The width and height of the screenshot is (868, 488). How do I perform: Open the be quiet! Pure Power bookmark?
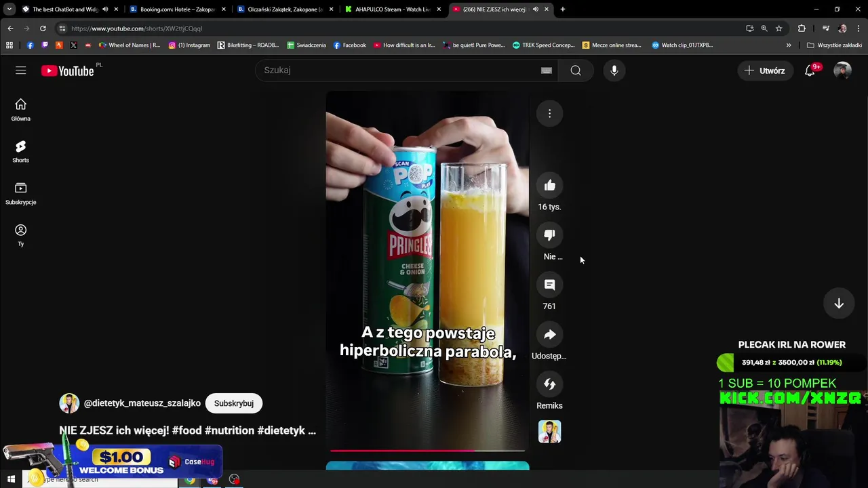tap(474, 45)
